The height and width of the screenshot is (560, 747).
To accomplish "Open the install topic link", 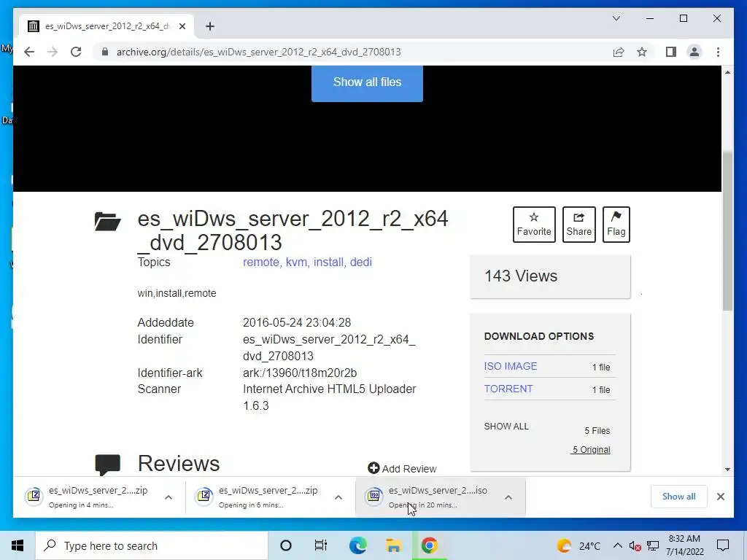I will point(328,262).
